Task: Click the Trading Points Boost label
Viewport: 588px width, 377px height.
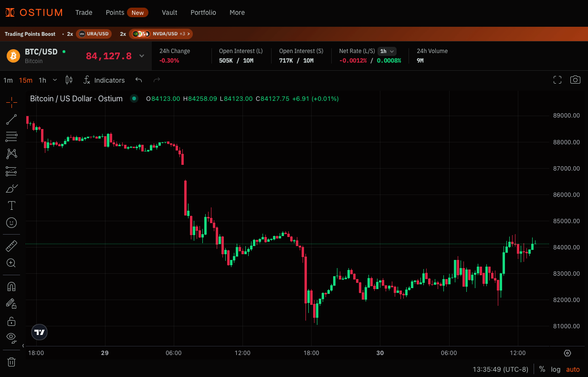Action: pos(30,34)
